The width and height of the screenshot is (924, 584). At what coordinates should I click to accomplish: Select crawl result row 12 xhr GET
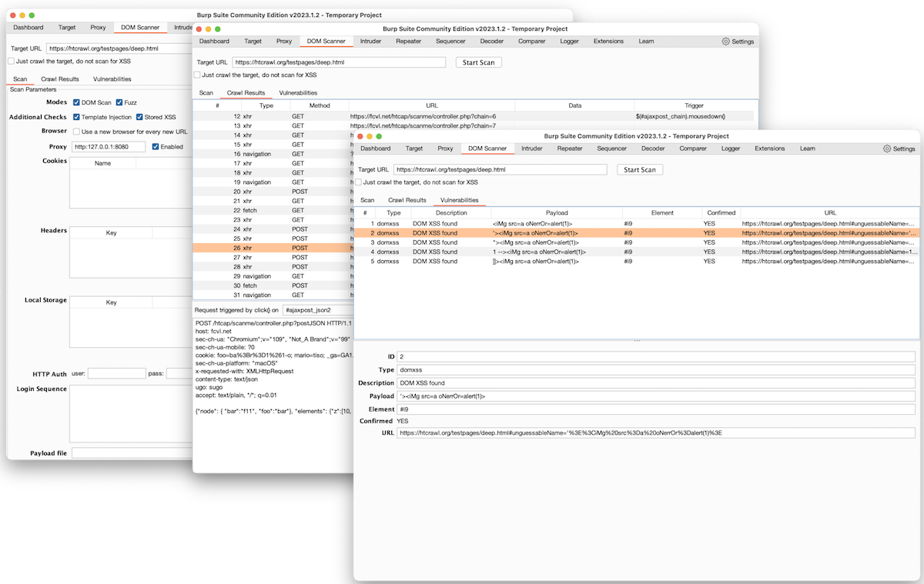pyautogui.click(x=475, y=116)
